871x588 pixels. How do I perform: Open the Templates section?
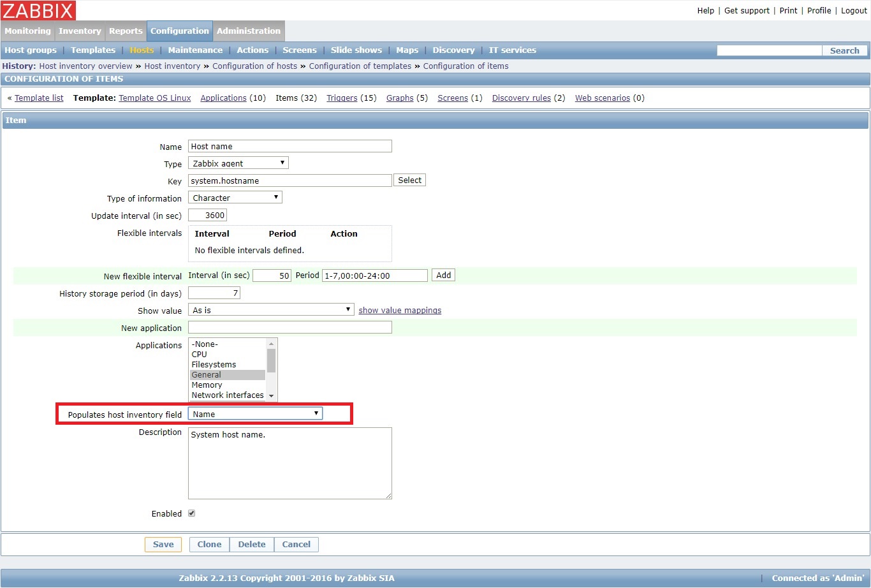93,50
